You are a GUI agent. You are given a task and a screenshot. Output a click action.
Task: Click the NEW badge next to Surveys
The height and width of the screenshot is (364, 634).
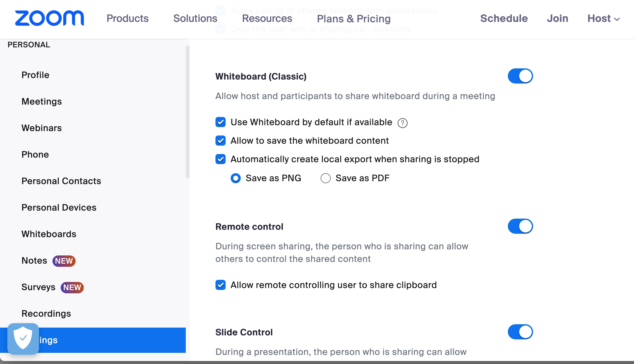[72, 287]
